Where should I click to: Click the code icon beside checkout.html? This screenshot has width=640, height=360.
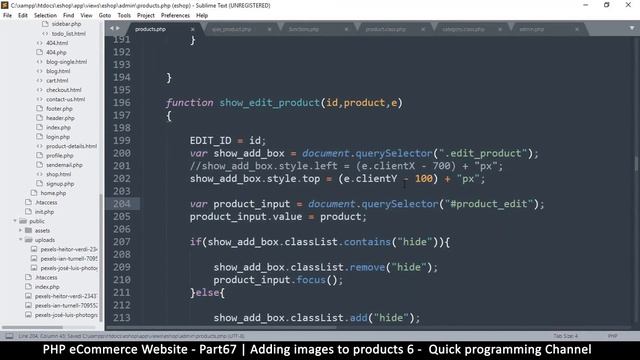coord(40,90)
